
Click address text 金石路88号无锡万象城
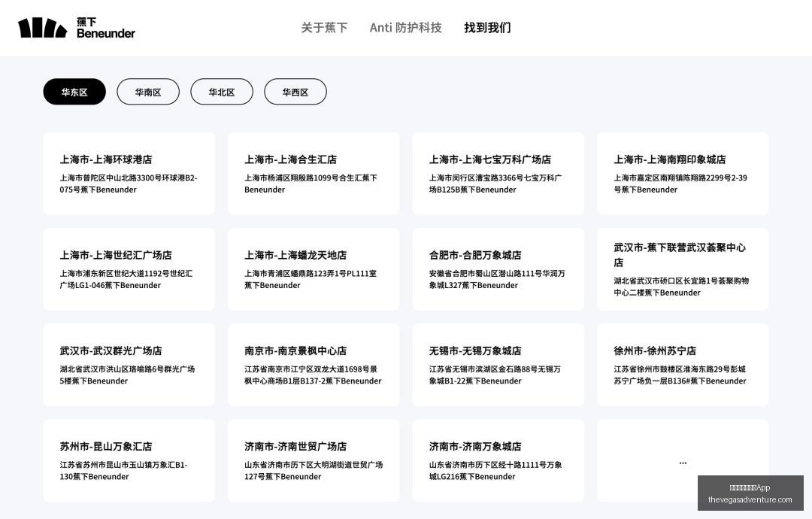click(495, 375)
